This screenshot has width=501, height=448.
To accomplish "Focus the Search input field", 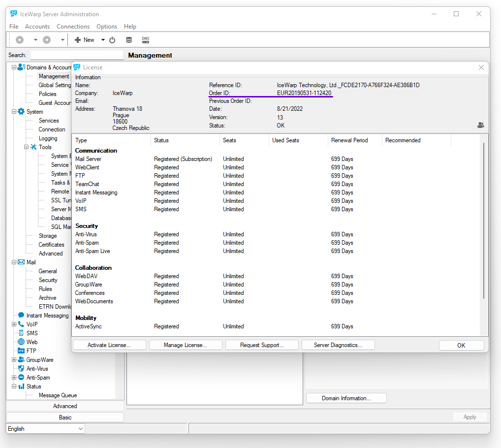I will click(77, 55).
